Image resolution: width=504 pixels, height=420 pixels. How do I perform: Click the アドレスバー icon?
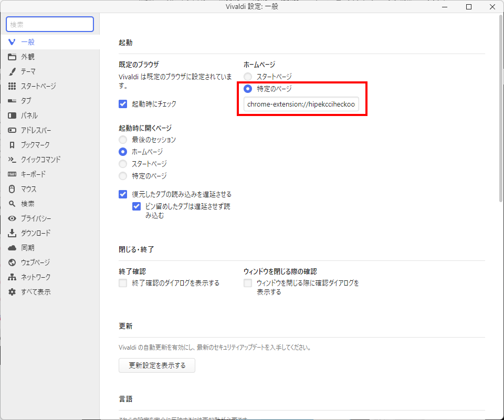coord(12,130)
